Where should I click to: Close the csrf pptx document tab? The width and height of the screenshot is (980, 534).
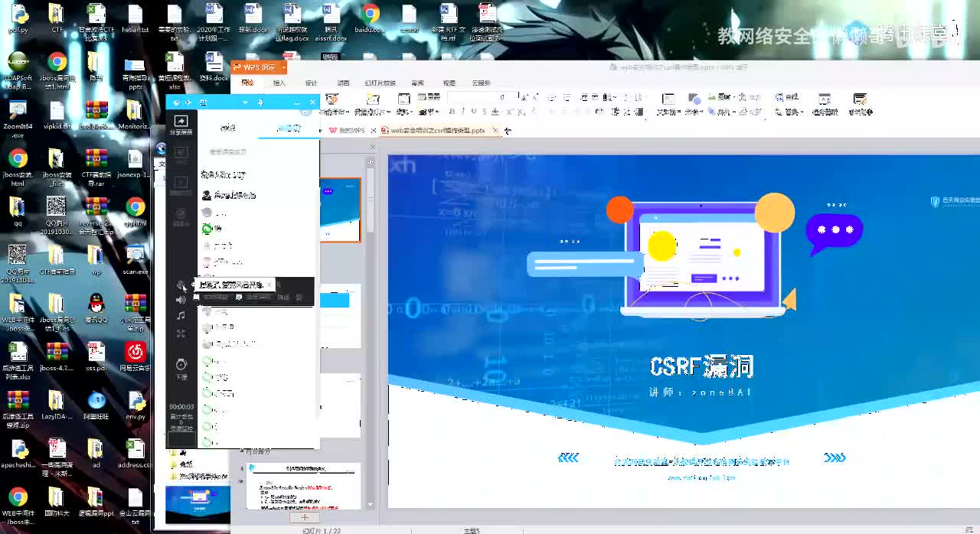[x=495, y=130]
